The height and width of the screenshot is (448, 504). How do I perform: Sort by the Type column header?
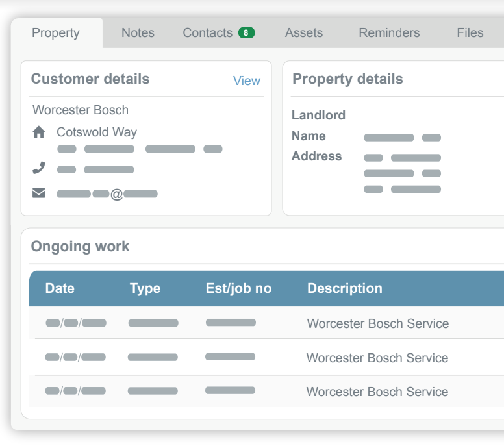coord(145,288)
